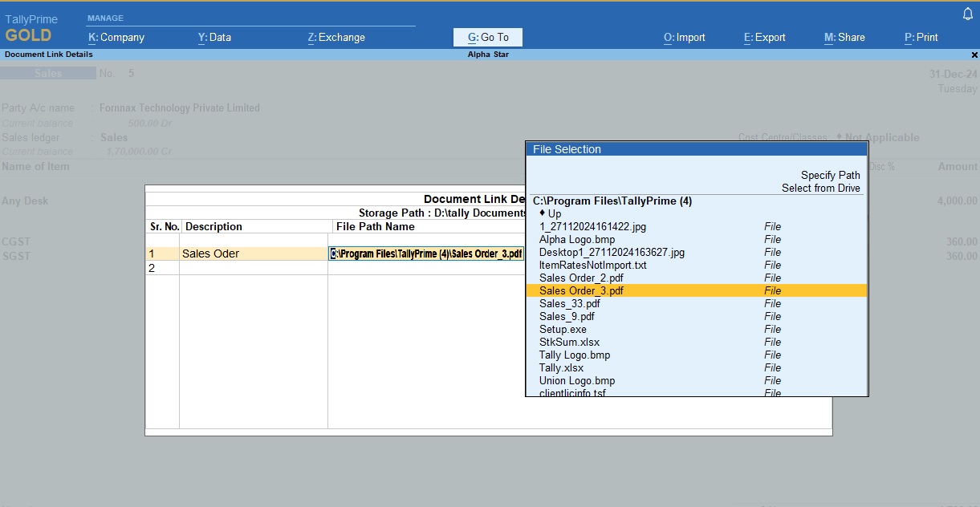The height and width of the screenshot is (507, 980).
Task: Open the M: Share menu
Action: click(844, 38)
